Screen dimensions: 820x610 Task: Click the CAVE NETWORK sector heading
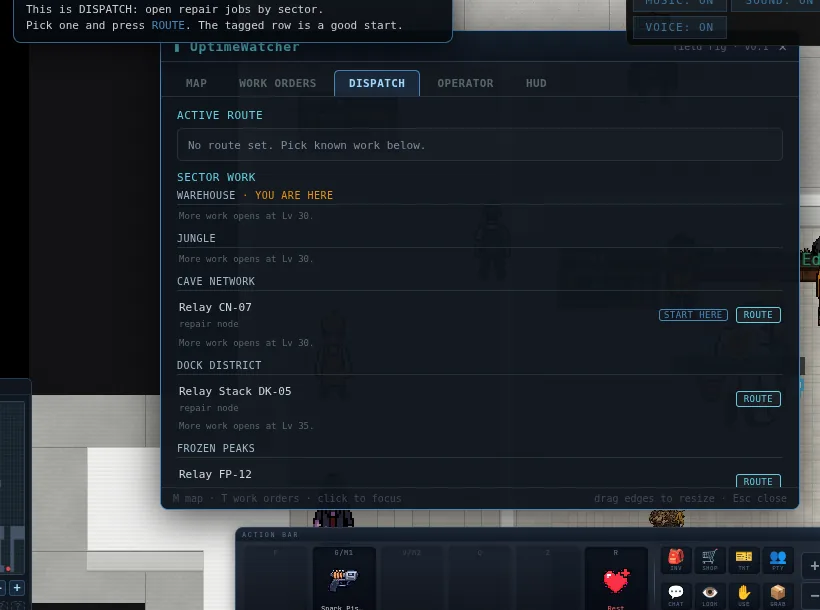216,281
